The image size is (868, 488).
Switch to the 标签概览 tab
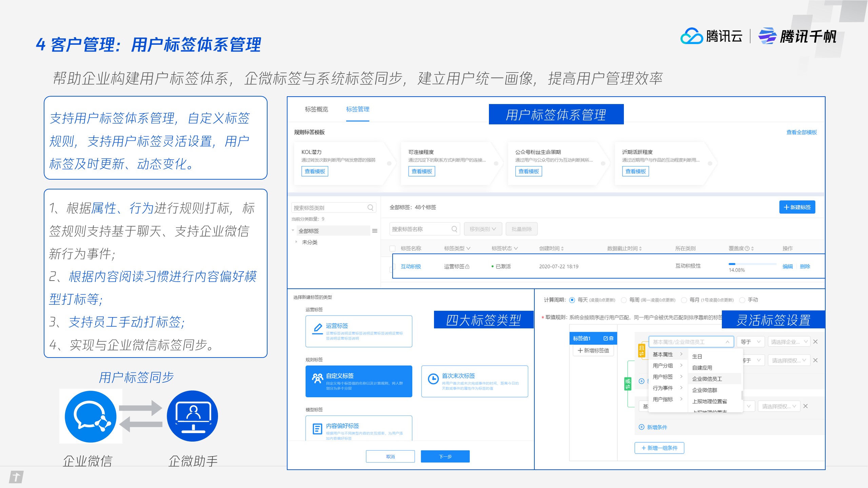[316, 109]
